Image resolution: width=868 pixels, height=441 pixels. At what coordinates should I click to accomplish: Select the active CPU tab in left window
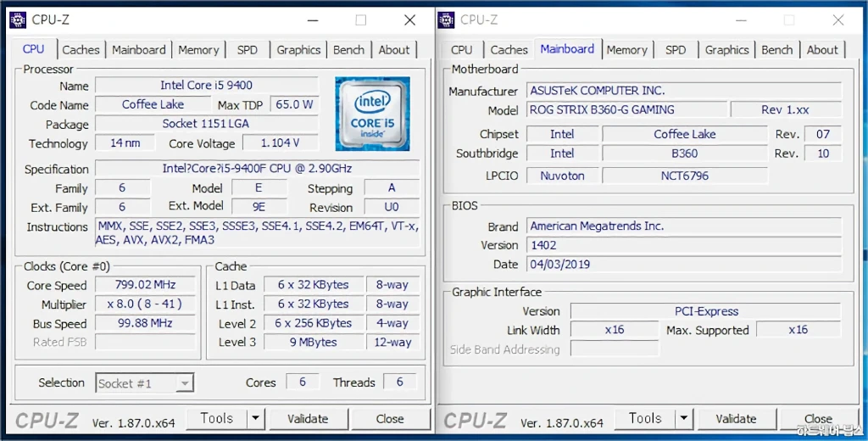[33, 48]
